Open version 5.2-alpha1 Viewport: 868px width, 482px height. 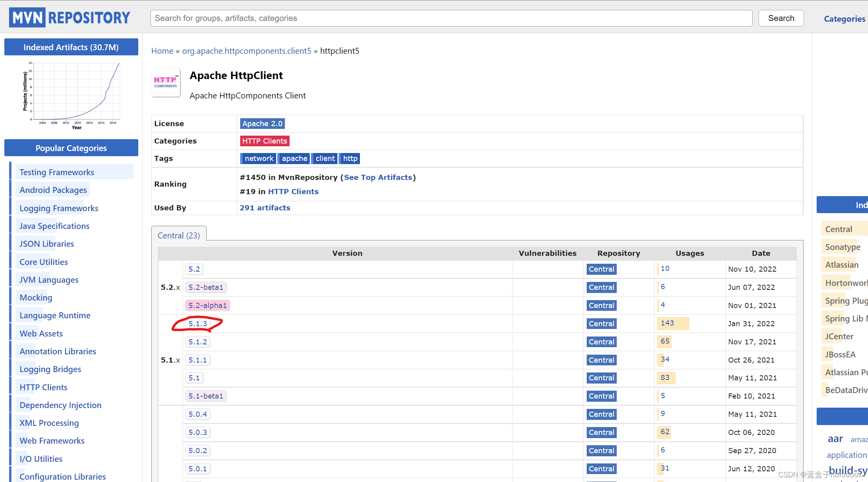click(207, 306)
